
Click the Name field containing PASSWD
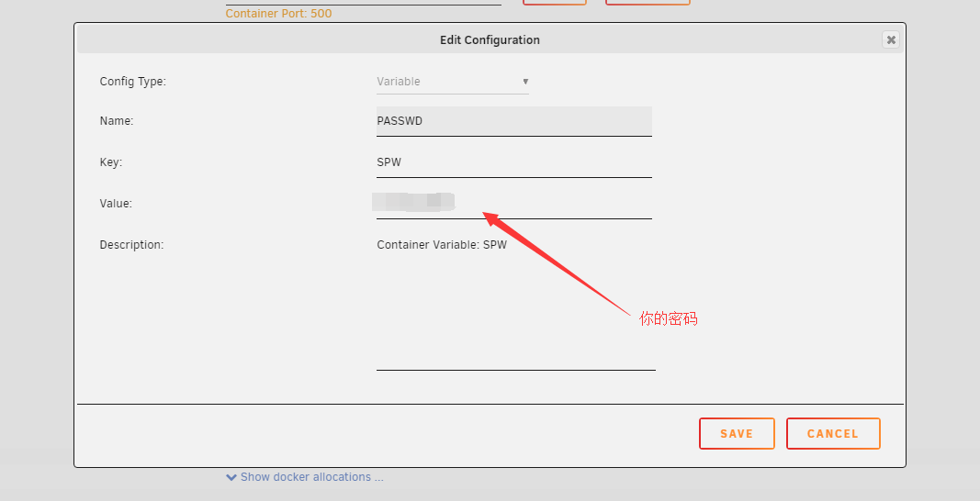pyautogui.click(x=513, y=121)
